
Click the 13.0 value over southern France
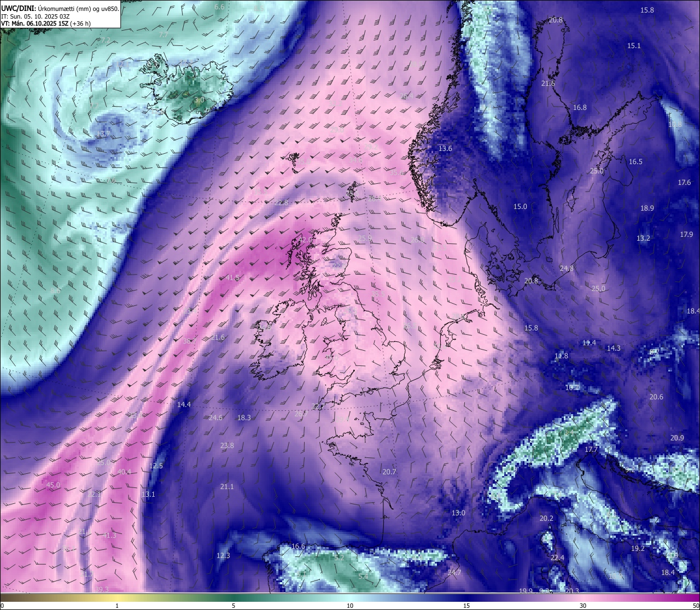pos(458,513)
